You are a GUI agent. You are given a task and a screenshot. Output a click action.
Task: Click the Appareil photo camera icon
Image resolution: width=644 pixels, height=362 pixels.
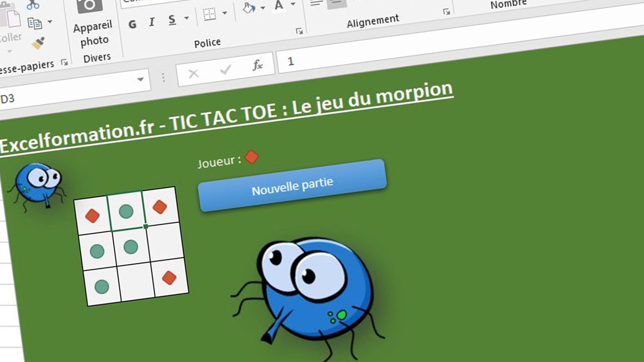tap(90, 5)
